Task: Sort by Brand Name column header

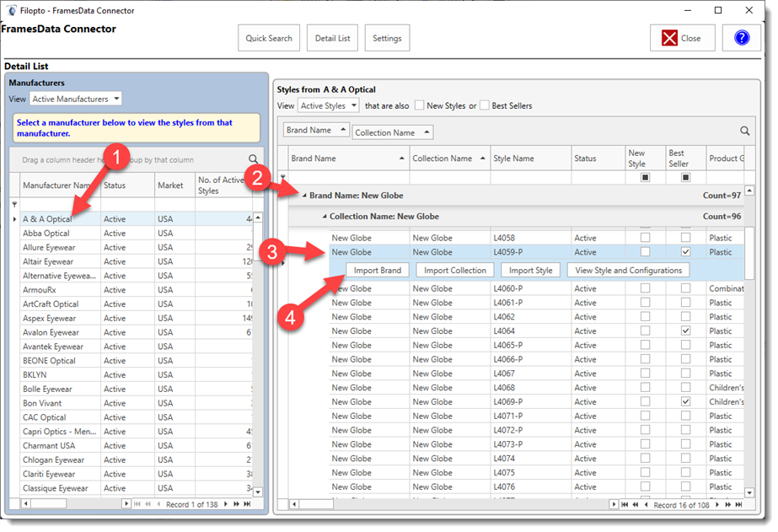Action: point(348,159)
